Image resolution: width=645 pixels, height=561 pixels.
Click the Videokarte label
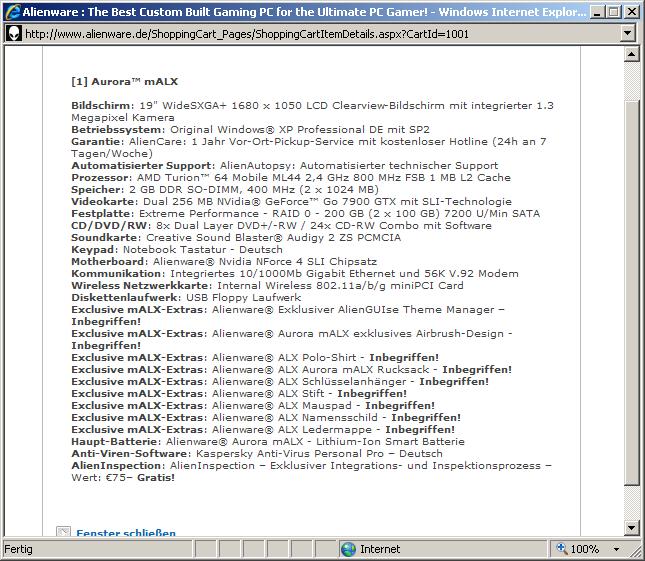click(x=104, y=202)
